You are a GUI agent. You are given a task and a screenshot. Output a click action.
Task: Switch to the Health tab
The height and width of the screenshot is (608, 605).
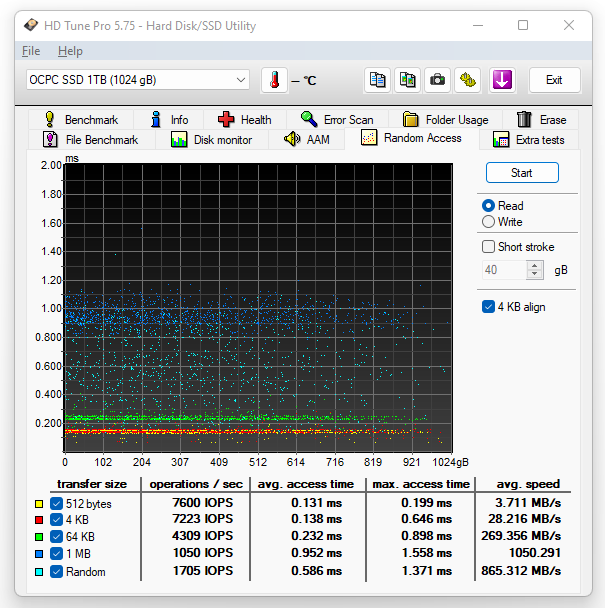tap(245, 119)
